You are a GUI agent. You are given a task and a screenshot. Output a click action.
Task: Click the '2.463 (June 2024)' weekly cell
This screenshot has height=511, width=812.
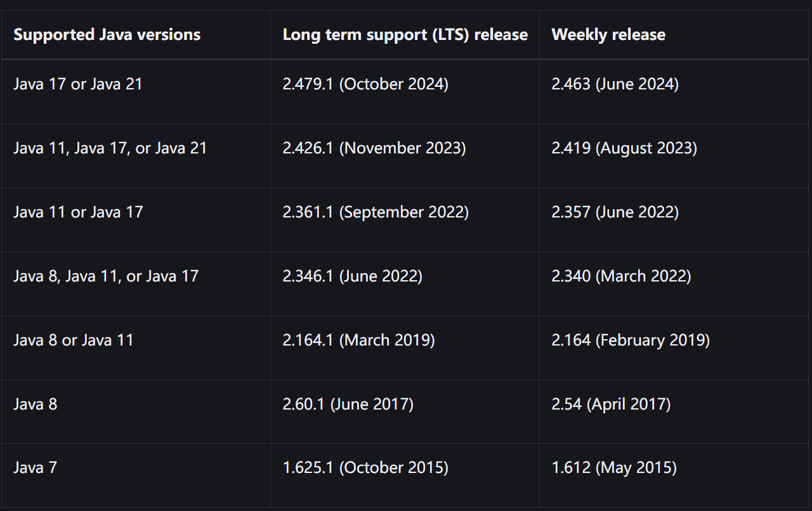(x=615, y=84)
